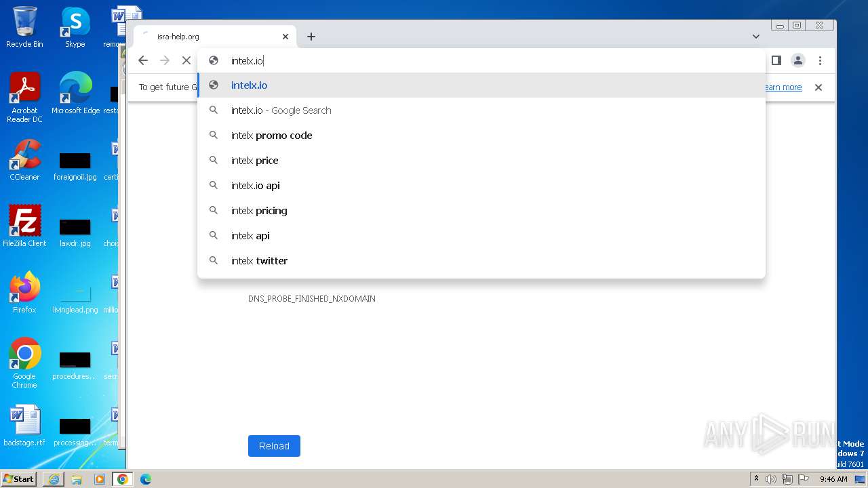The width and height of the screenshot is (868, 488).
Task: Choose 'intelx.io - Google Search' suggestion
Action: pos(481,110)
